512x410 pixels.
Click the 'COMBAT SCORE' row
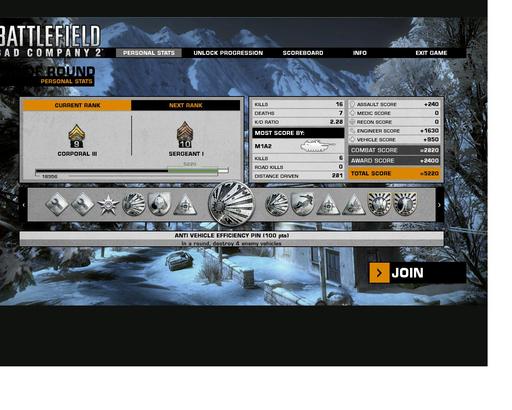(x=394, y=150)
